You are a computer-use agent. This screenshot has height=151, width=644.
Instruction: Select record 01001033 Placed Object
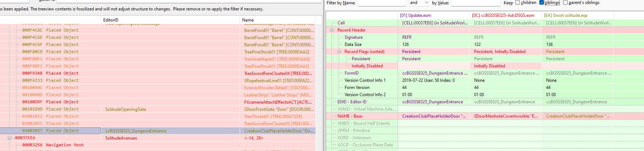coord(50,123)
